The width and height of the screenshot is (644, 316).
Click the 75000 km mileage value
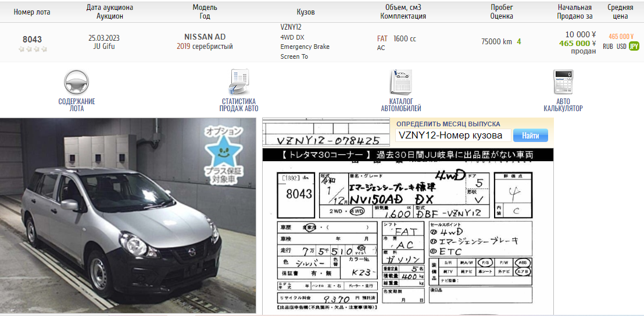tap(496, 41)
